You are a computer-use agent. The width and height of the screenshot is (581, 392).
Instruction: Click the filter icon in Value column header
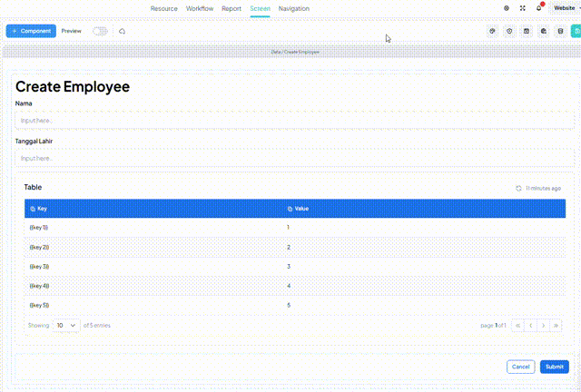290,209
